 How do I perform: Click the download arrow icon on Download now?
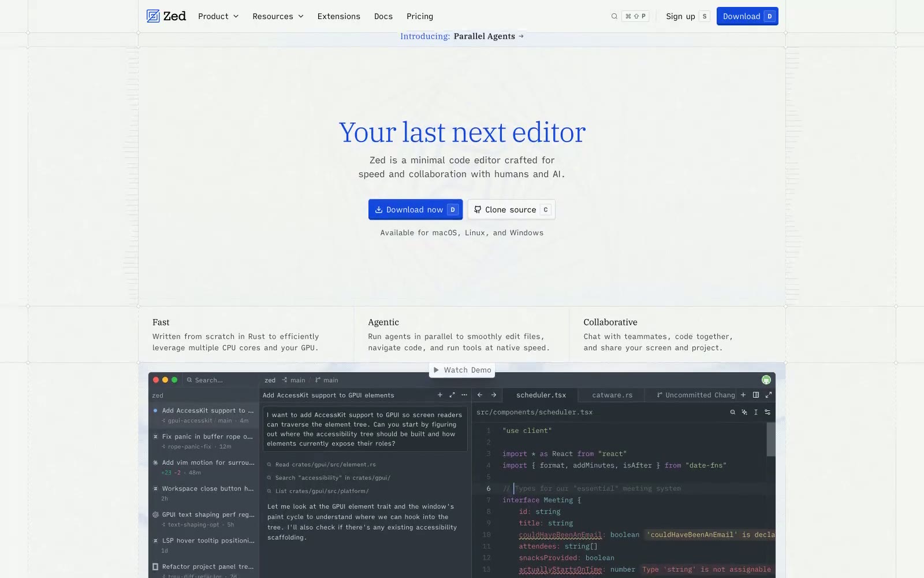[379, 210]
